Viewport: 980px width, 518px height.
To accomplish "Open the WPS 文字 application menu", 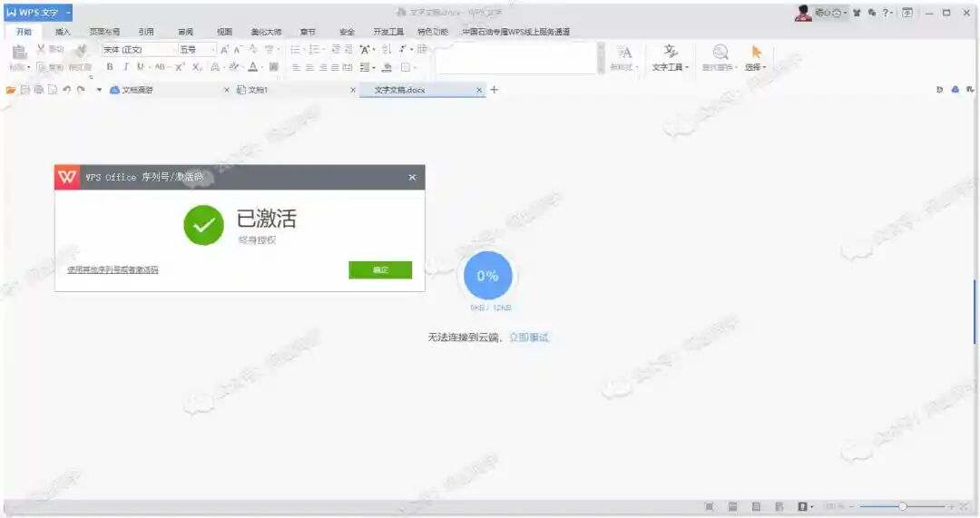I will [x=37, y=13].
